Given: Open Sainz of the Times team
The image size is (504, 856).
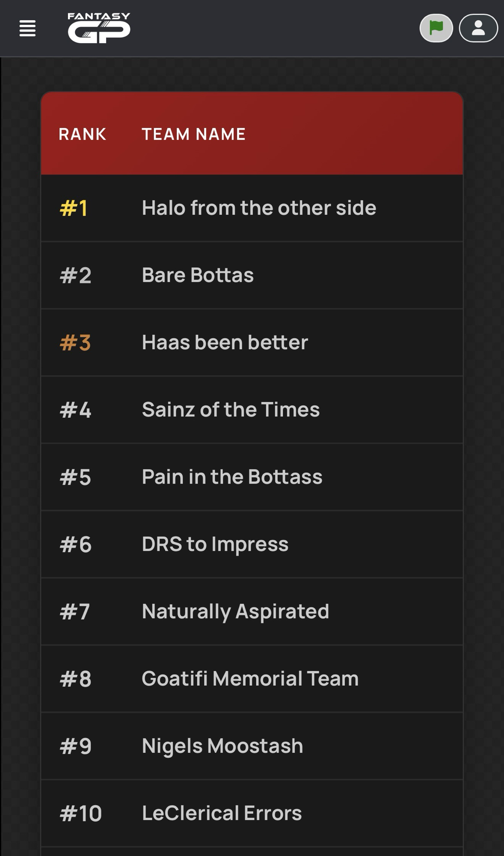Looking at the screenshot, I should (231, 410).
